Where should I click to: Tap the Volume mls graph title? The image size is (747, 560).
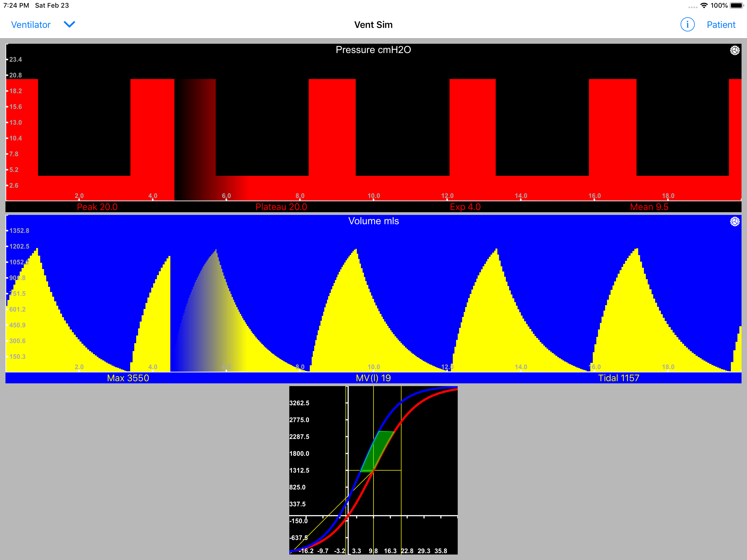click(373, 221)
